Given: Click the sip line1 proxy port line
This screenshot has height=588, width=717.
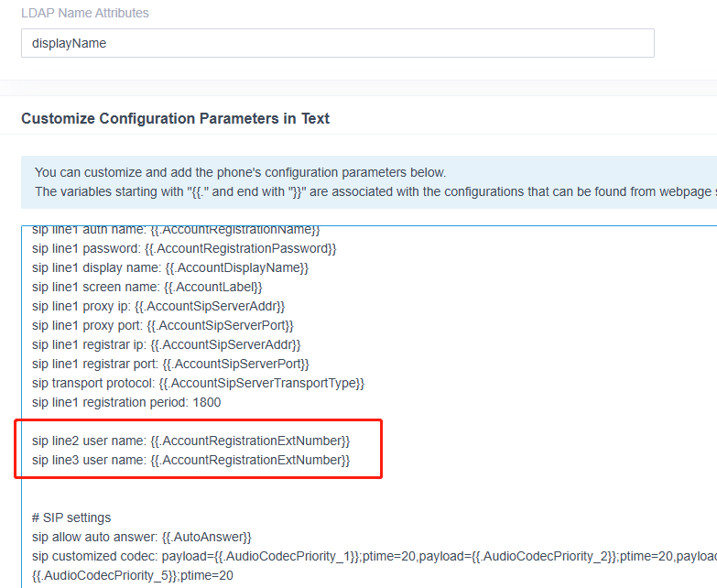Looking at the screenshot, I should 162,325.
